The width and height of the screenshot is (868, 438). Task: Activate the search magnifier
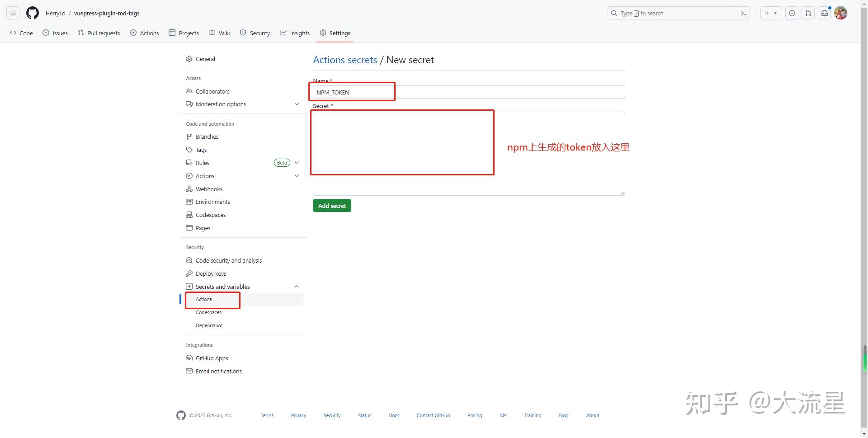614,13
